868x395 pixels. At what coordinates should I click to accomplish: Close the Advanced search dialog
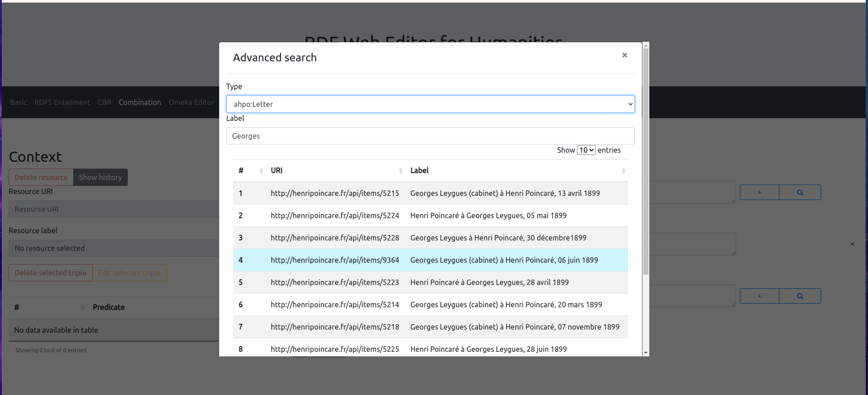click(x=624, y=55)
